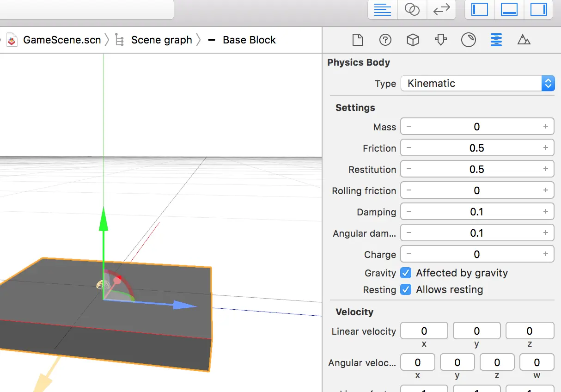Click the blue Z-axis arrow gizmo

185,305
